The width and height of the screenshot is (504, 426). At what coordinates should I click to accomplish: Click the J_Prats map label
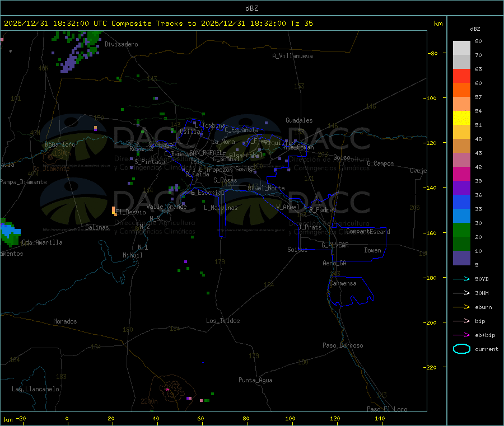310,227
